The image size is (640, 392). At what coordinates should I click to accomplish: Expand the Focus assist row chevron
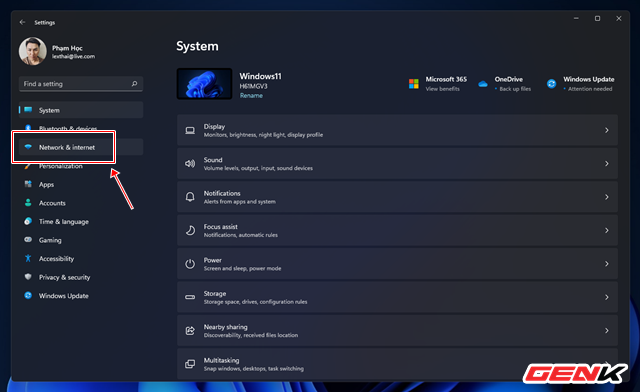(607, 231)
